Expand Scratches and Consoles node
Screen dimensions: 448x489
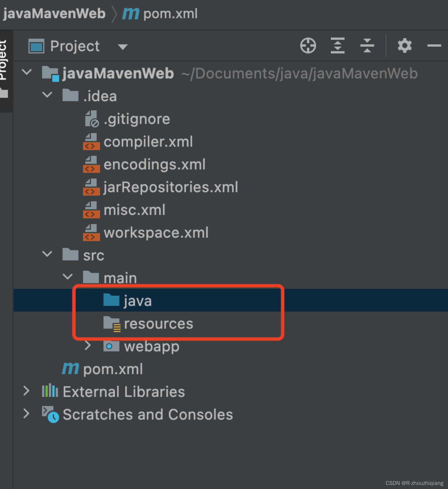pyautogui.click(x=26, y=414)
